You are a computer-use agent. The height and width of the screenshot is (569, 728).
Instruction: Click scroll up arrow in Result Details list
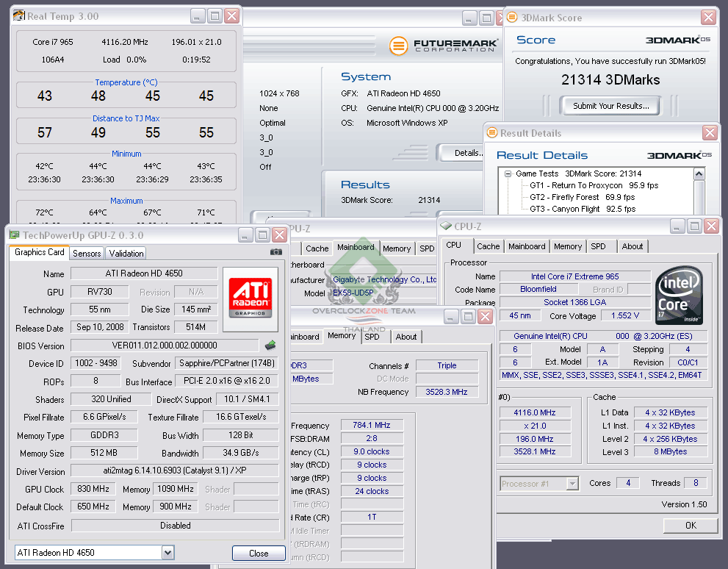pos(699,174)
